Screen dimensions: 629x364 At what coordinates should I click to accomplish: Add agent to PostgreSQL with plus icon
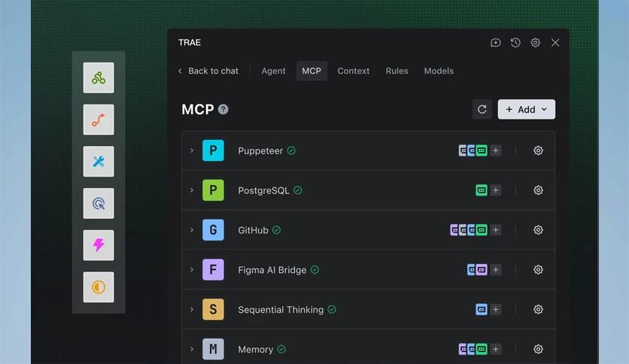pos(495,190)
